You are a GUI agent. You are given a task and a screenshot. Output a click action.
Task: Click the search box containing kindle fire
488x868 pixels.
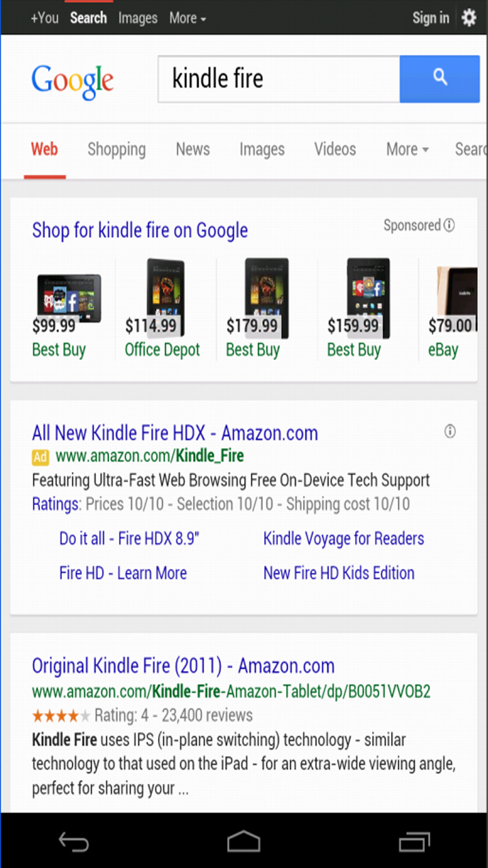pos(279,79)
